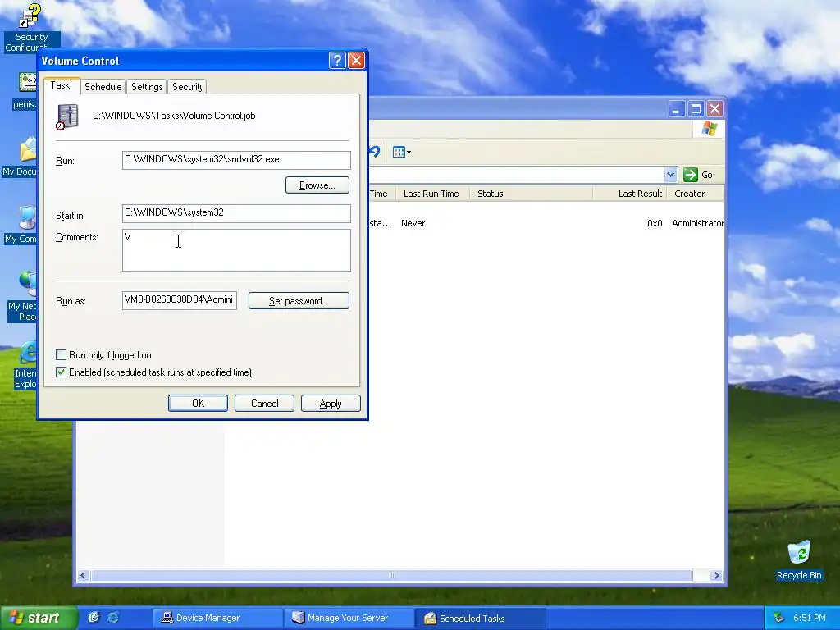Click the green Go arrow button
Viewport: 840px width, 630px height.
691,175
